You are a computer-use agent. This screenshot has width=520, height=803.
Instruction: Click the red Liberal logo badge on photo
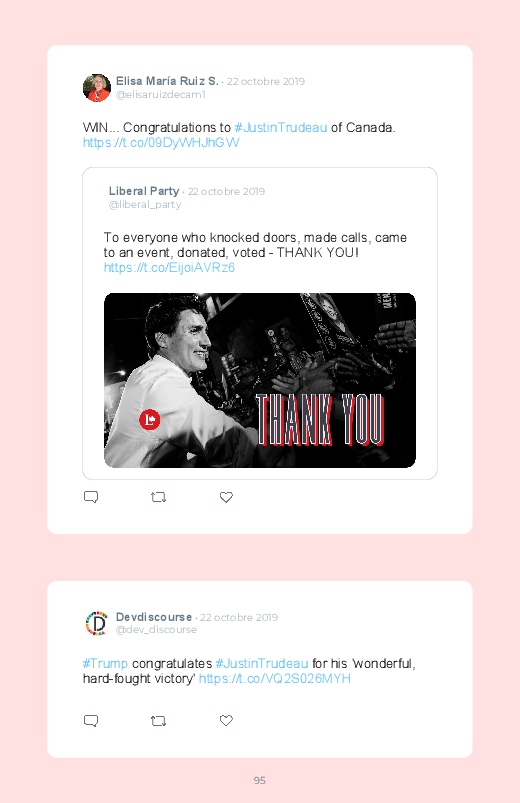click(150, 419)
